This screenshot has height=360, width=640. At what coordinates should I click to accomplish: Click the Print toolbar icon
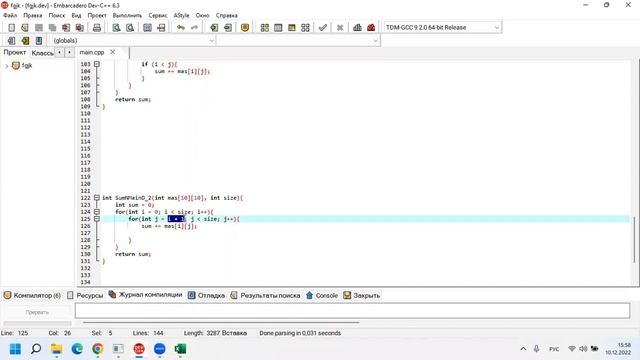[97, 28]
